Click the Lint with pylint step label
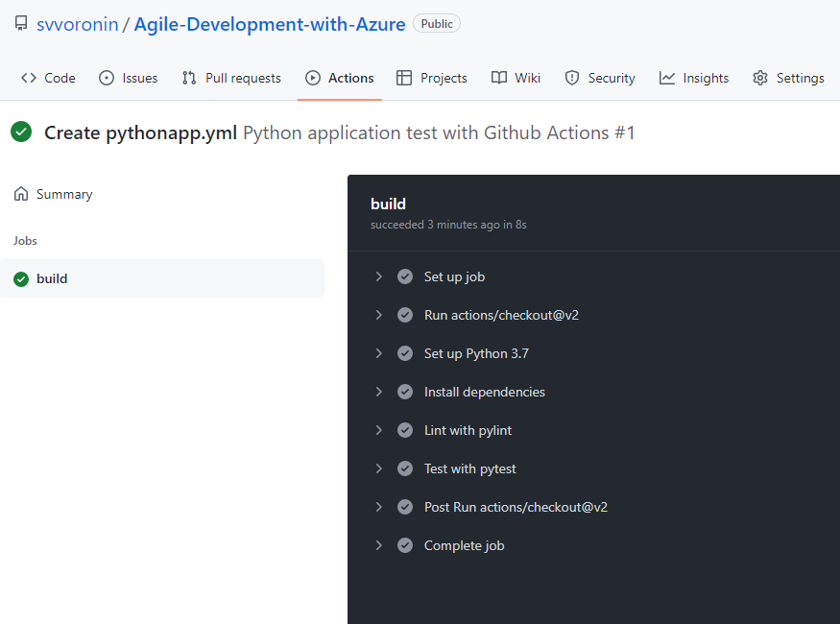Image resolution: width=840 pixels, height=624 pixels. tap(468, 431)
